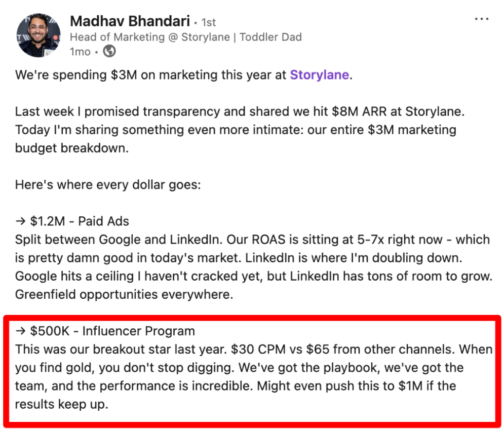The width and height of the screenshot is (504, 429).
Task: Click the 1mo post timestamp
Action: [x=80, y=52]
